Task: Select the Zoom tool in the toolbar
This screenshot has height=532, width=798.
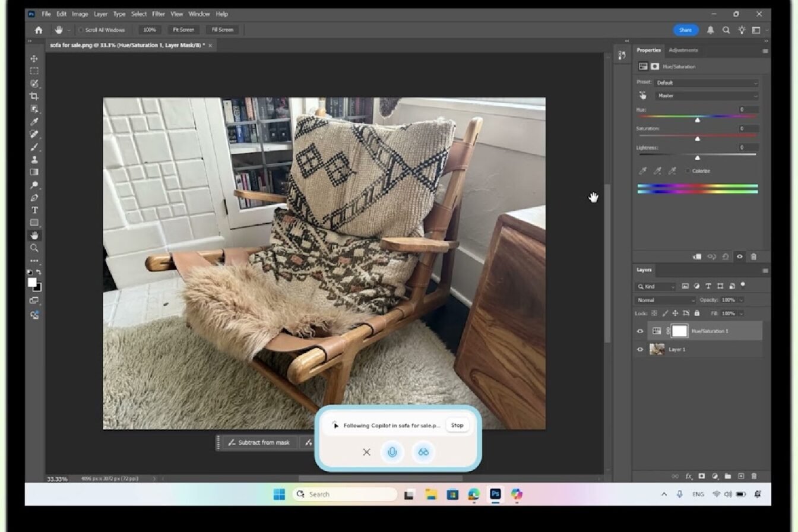Action: 34,248
